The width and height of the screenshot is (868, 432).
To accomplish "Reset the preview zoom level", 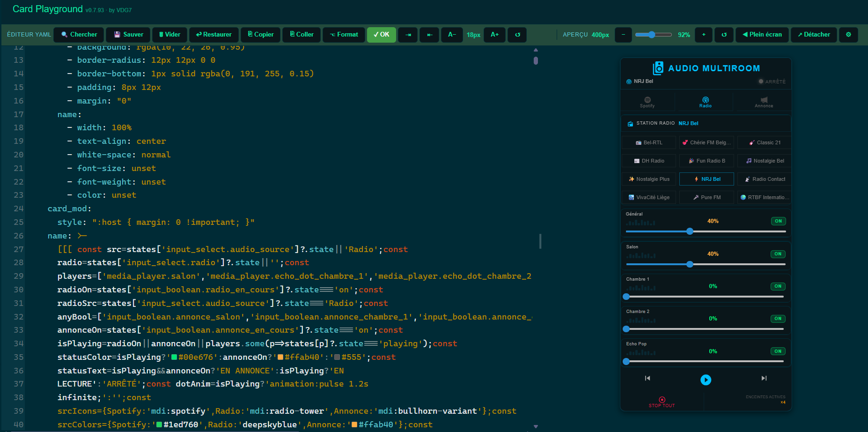I will tap(724, 35).
